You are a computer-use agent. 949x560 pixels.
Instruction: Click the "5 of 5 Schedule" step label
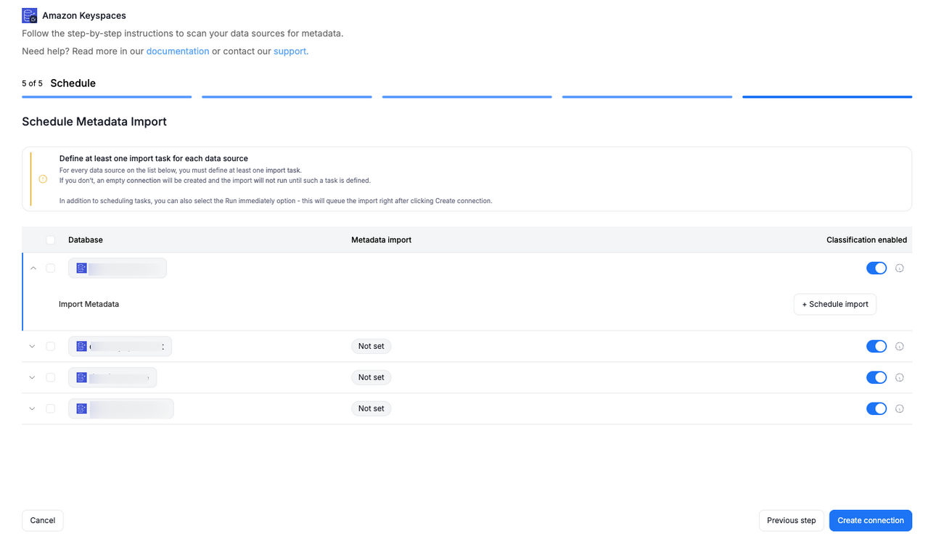click(x=59, y=83)
